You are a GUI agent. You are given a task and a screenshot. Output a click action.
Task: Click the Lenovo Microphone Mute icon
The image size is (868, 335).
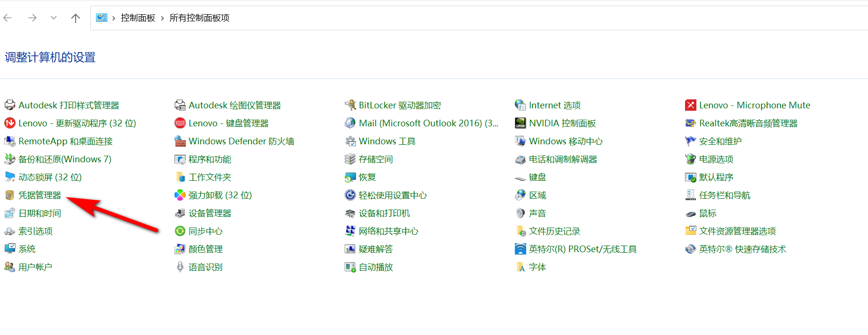pos(690,105)
